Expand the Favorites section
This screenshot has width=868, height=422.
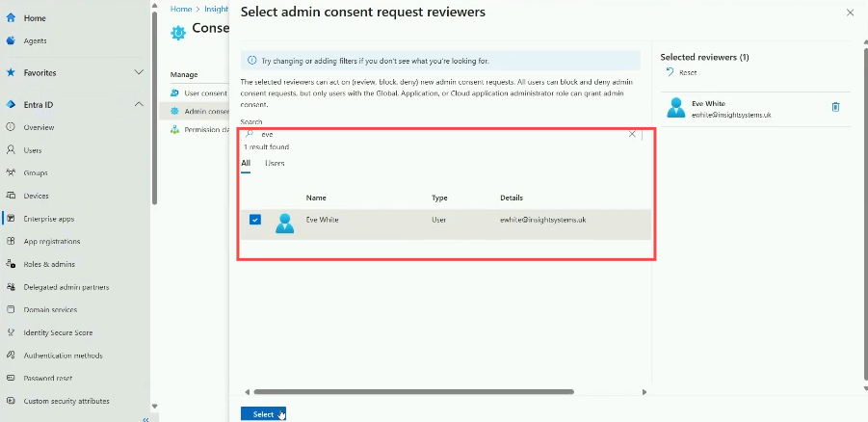[139, 72]
